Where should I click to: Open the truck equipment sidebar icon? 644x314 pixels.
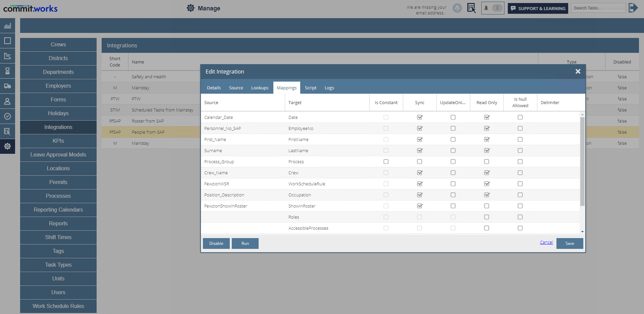coord(7,86)
